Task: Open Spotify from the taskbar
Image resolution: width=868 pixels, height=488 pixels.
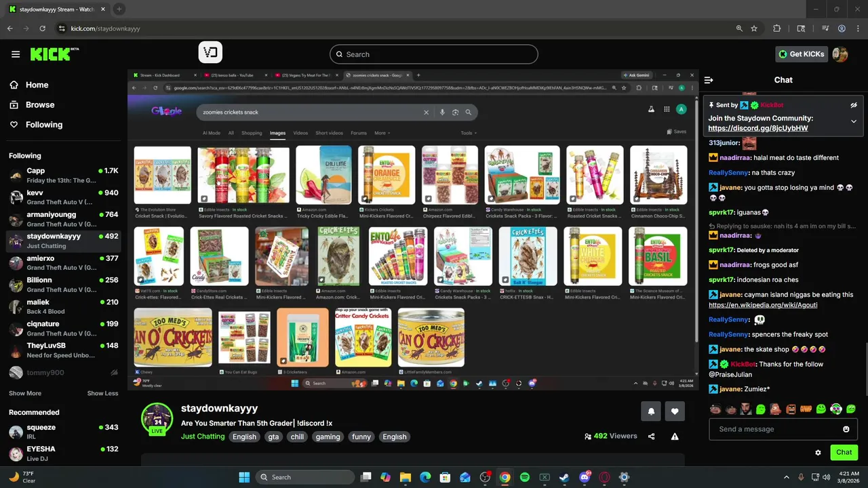Action: click(525, 477)
